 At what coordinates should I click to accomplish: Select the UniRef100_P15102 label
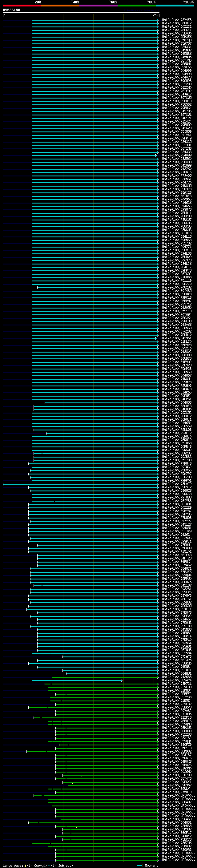point(177,551)
